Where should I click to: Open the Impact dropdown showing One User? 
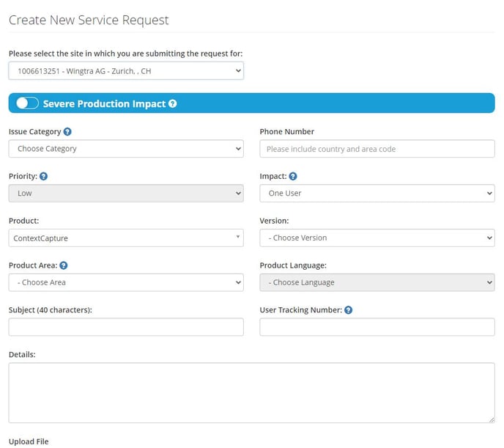(x=377, y=194)
